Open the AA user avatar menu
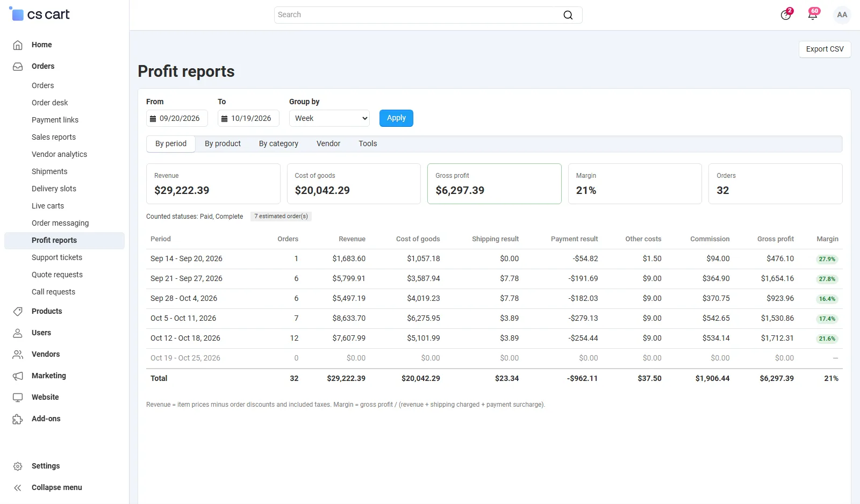 pyautogui.click(x=842, y=15)
